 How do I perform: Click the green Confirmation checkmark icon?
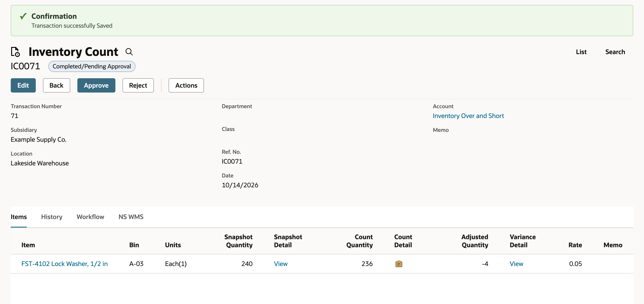point(23,17)
